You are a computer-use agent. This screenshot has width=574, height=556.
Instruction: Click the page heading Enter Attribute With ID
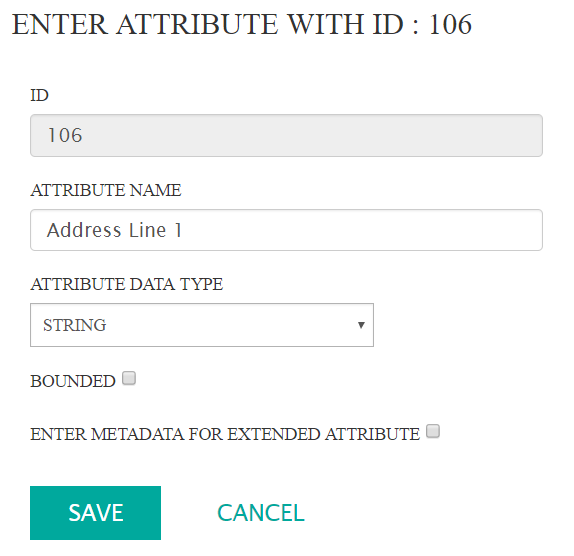pos(242,25)
